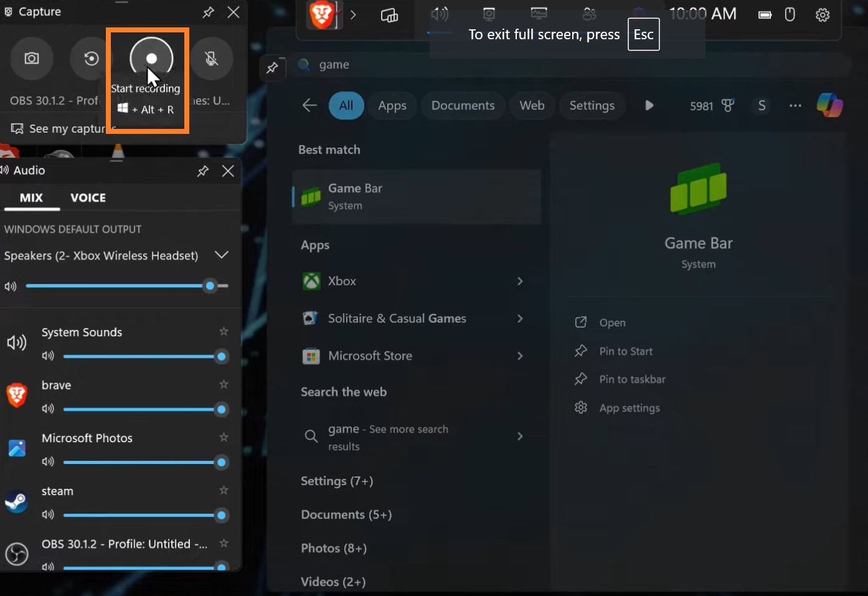Image resolution: width=868 pixels, height=596 pixels.
Task: Select the Apps search filter
Action: click(392, 106)
